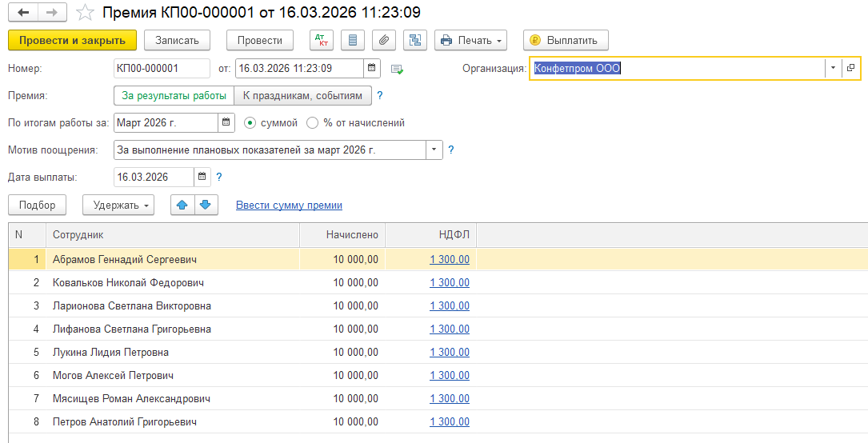Move row up with blue arrow
Image resolution: width=868 pixels, height=443 pixels.
point(182,206)
